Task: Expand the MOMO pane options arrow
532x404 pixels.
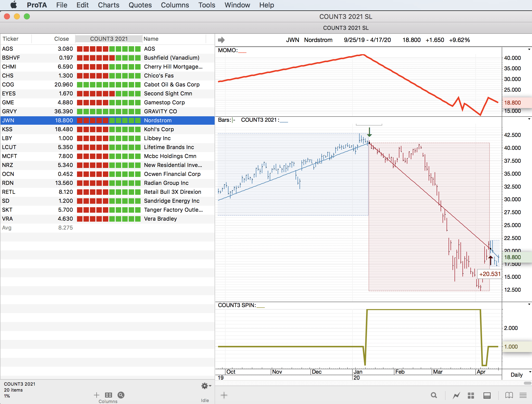Action: point(529,49)
